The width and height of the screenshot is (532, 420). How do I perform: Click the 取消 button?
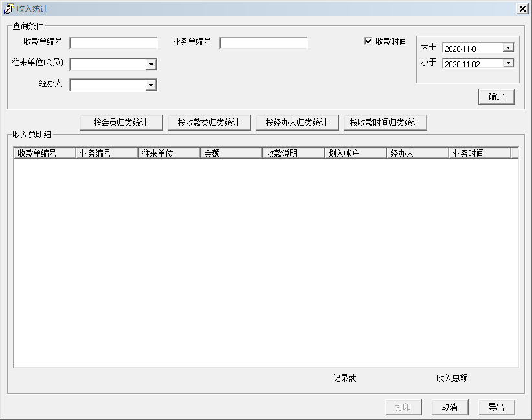tap(450, 407)
